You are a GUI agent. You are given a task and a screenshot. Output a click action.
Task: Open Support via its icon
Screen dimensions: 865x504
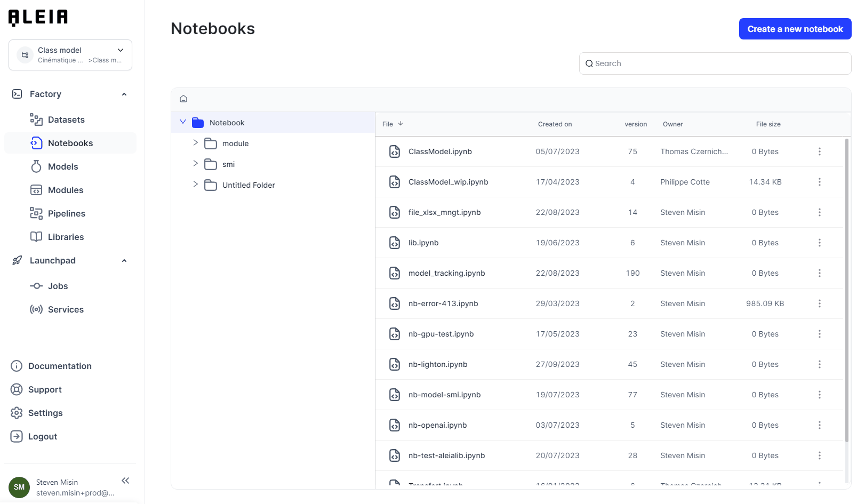(x=16, y=389)
